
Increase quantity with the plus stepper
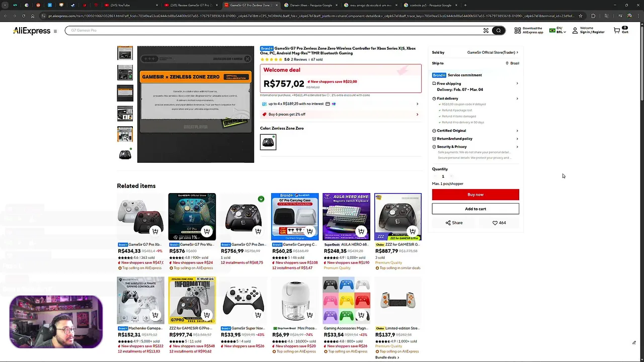pyautogui.click(x=452, y=176)
